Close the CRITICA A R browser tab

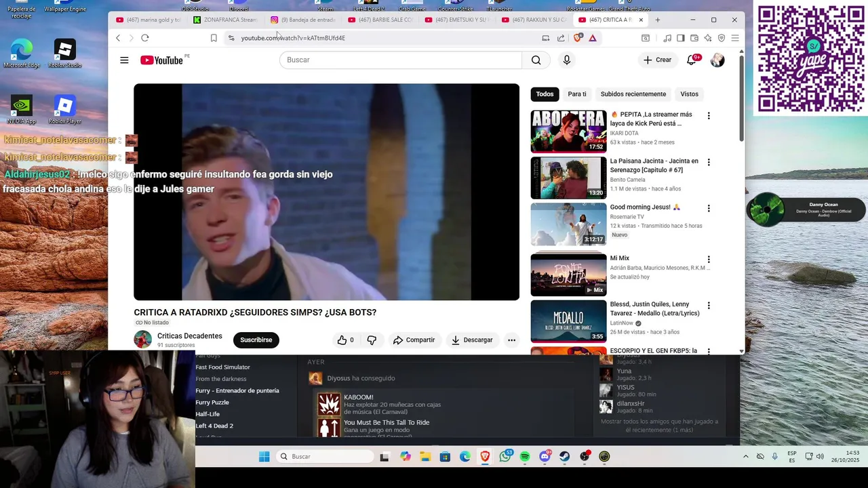pos(641,20)
